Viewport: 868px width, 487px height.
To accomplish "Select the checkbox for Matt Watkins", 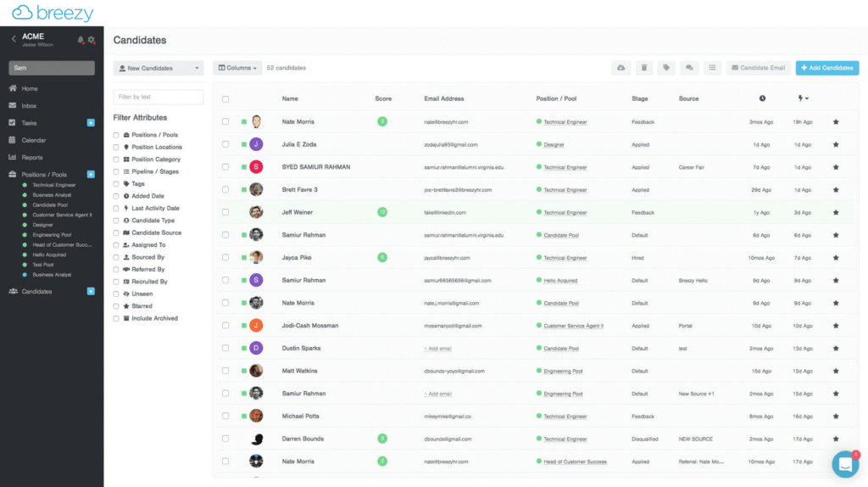I will tap(225, 371).
